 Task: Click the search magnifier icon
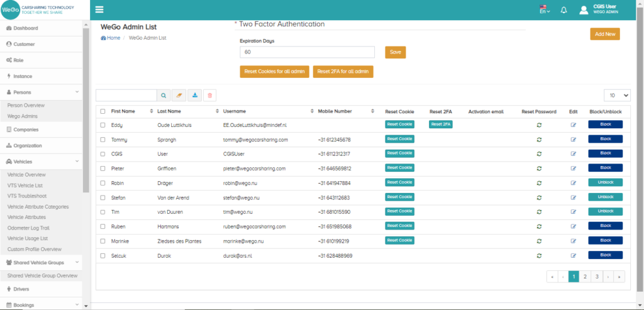coord(164,96)
